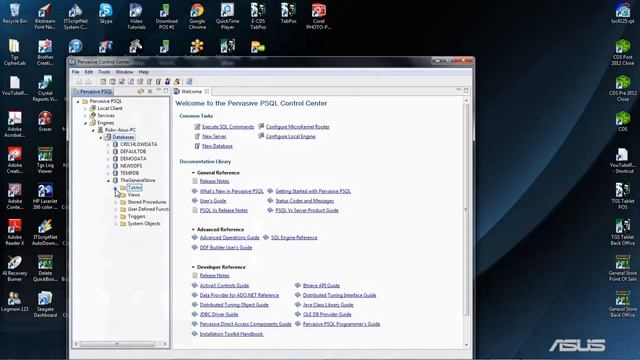The image size is (640, 360).
Task: Select the DEMODATA database icon
Action: pyautogui.click(x=115, y=158)
